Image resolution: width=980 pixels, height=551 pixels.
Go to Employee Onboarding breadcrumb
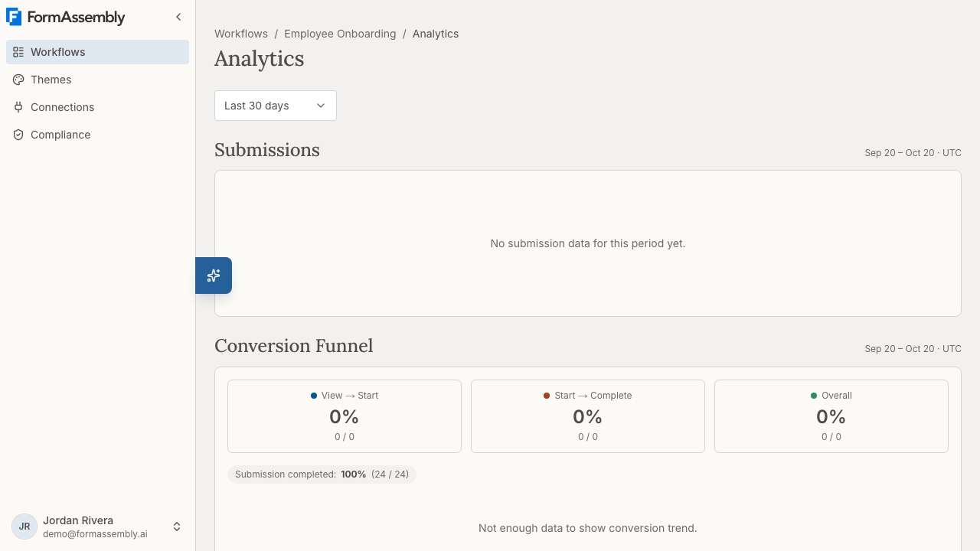coord(340,34)
